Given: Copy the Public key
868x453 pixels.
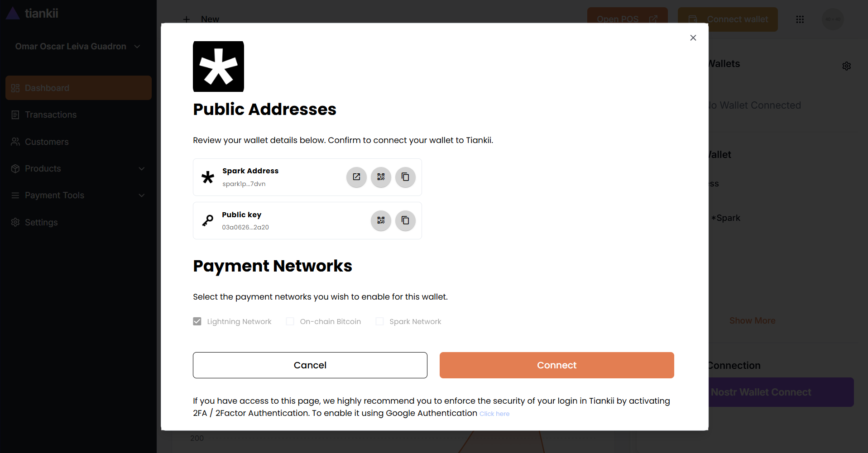Looking at the screenshot, I should tap(405, 220).
